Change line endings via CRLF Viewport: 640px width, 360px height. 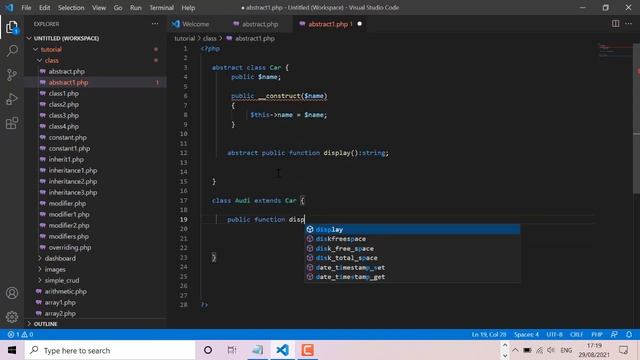576,334
